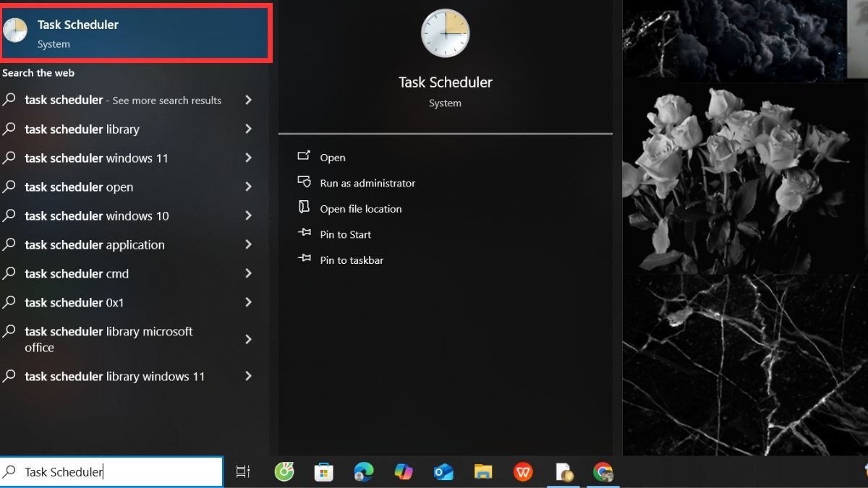Open the Cốc Cốc browser from taskbar
This screenshot has width=868, height=488.
[284, 471]
